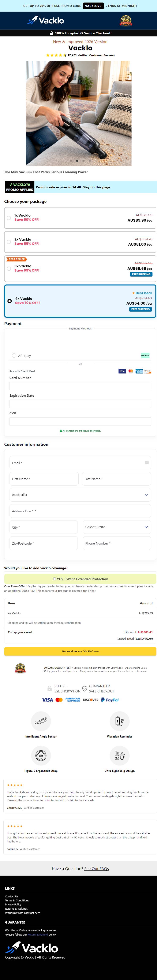Viewport: 157px width, 980px height.
Task: Click the 'VACKLO70 PROMO APPLIED' label
Action: (19, 187)
